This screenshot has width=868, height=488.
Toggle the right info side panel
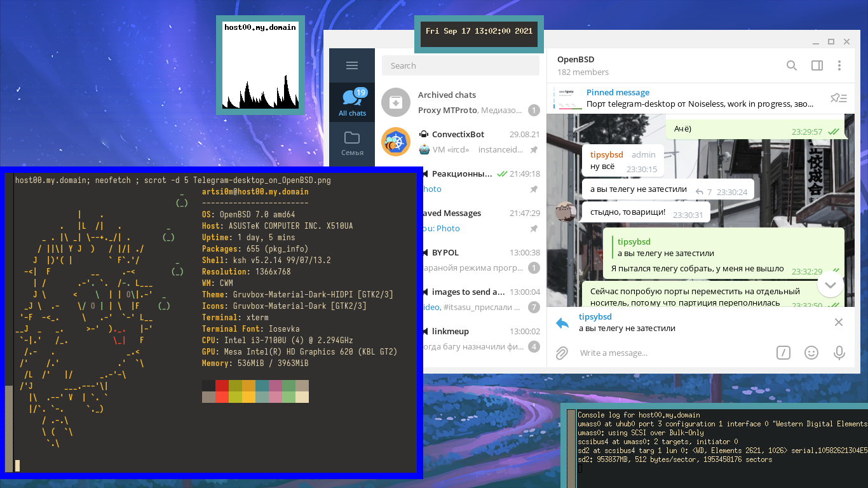click(817, 65)
